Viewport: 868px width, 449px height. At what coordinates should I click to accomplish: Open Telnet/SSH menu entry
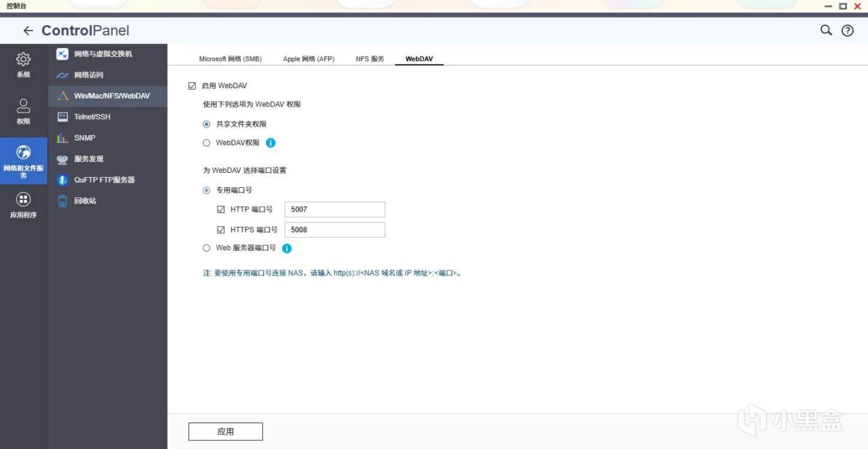tap(108, 117)
